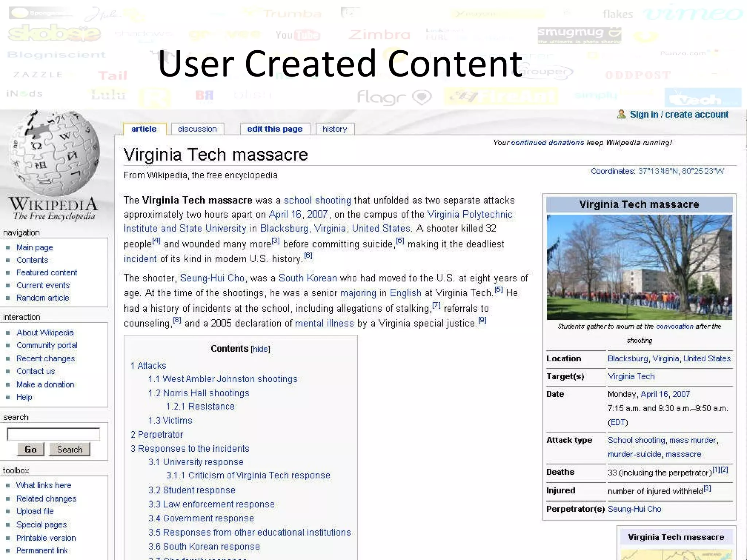Open Blacksburg link in infobox Location
The width and height of the screenshot is (747, 560).
(x=627, y=359)
